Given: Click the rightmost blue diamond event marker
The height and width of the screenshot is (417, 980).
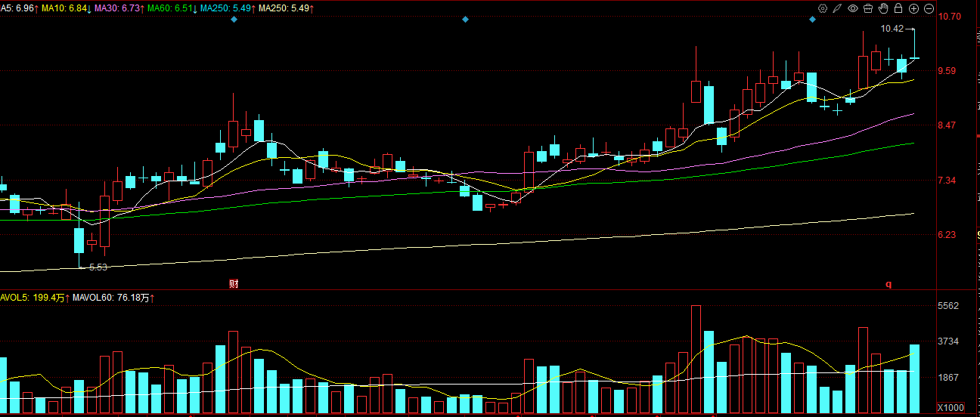Looking at the screenshot, I should [812, 19].
